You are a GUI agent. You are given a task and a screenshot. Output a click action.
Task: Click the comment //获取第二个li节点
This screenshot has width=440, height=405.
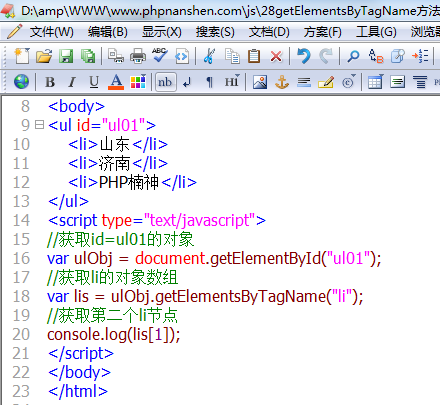coord(112,315)
